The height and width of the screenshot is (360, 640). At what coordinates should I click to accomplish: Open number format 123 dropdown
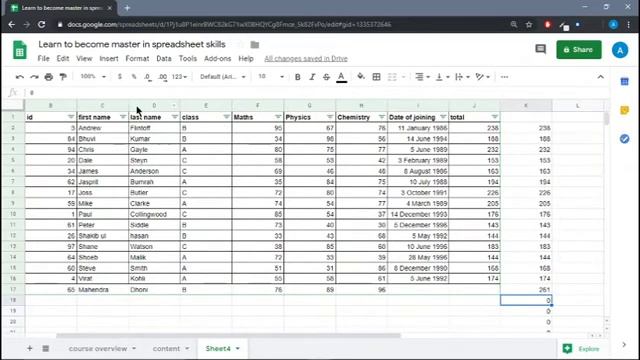(179, 77)
